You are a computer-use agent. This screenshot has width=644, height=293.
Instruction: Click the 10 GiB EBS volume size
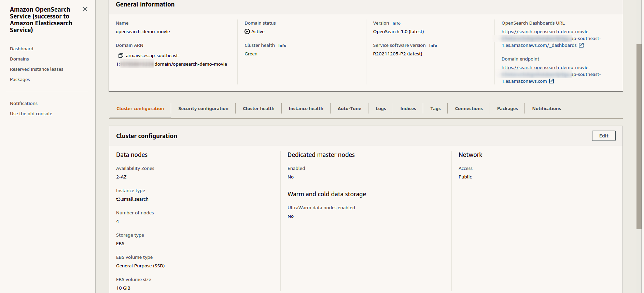click(x=123, y=288)
